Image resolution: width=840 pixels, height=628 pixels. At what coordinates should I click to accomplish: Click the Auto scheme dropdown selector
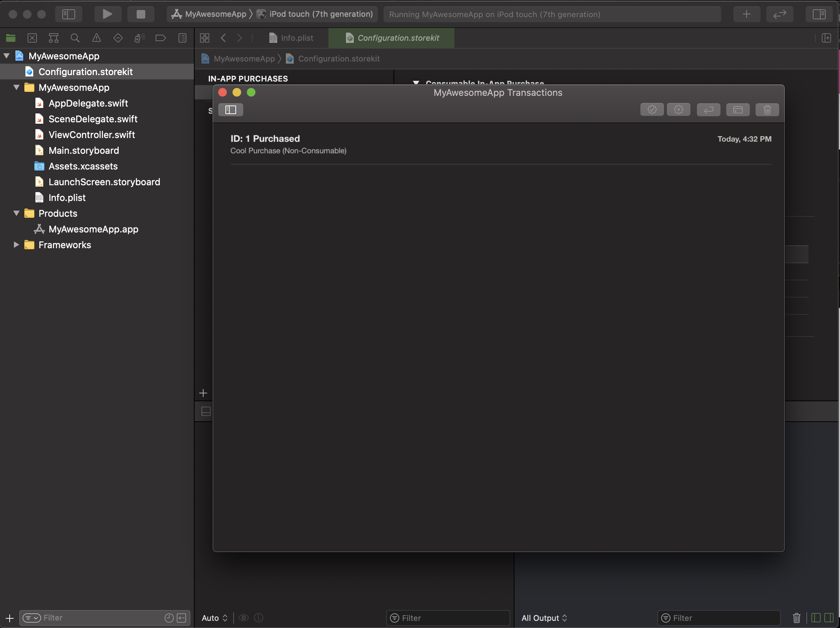point(214,617)
